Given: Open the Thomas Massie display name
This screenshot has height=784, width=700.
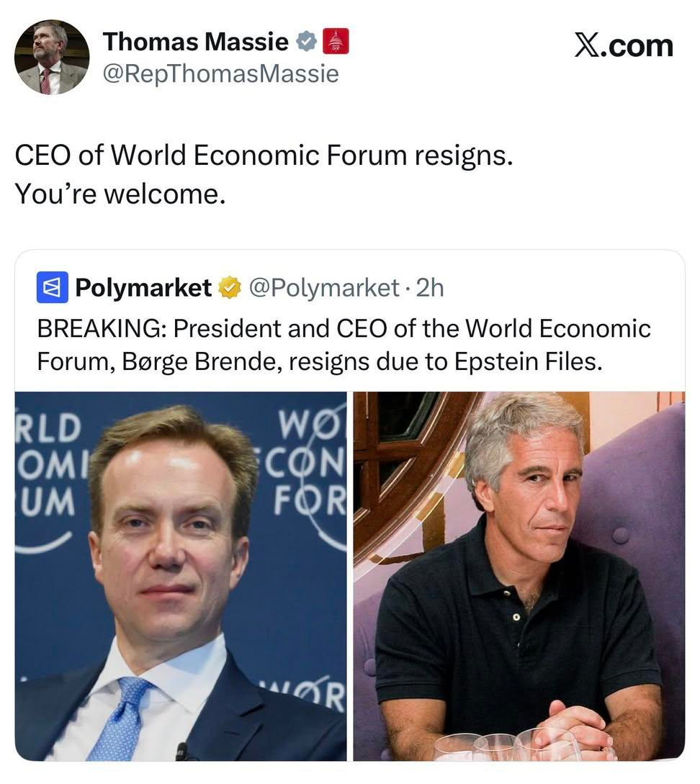Looking at the screenshot, I should [196, 42].
